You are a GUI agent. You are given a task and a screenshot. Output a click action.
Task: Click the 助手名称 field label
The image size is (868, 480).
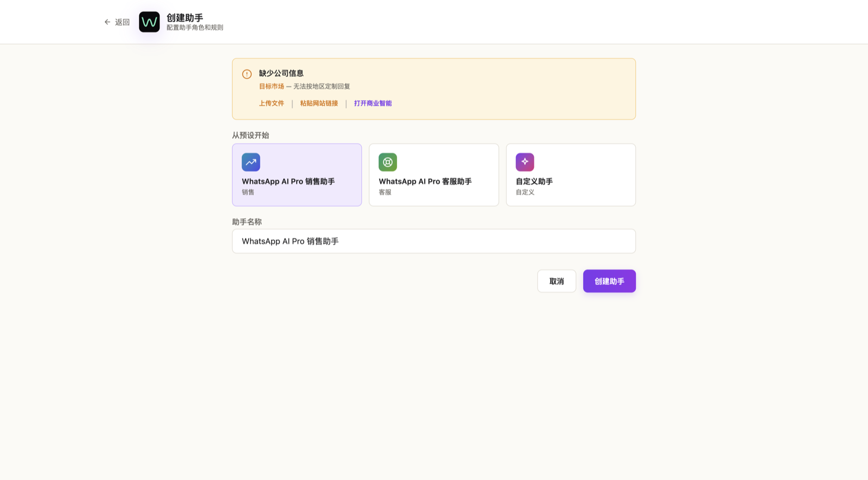pos(247,222)
